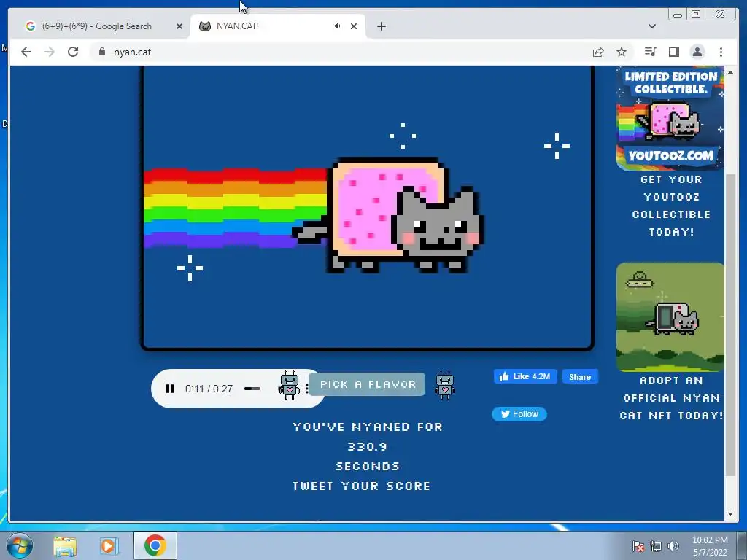Bookmark this page with the star icon
Image resolution: width=747 pixels, height=560 pixels.
[x=622, y=52]
